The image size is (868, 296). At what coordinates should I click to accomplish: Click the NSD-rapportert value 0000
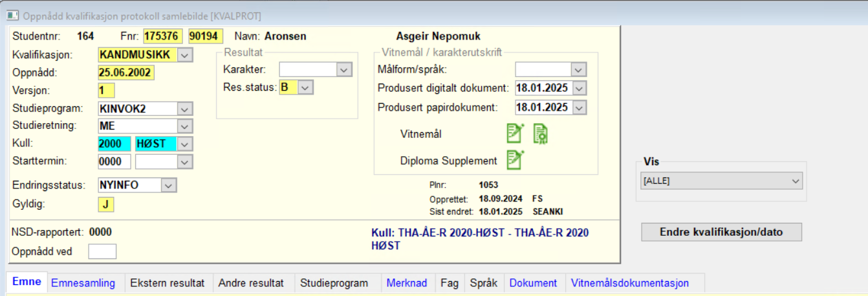tap(100, 232)
